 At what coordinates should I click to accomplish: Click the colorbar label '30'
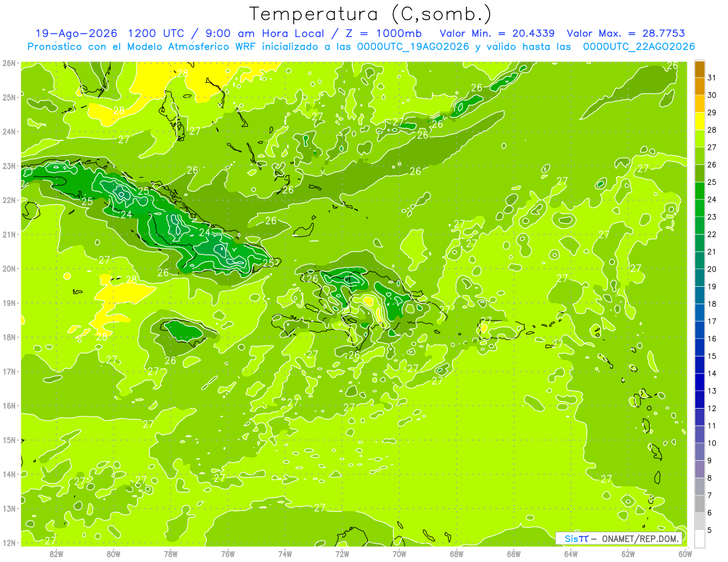pos(712,95)
